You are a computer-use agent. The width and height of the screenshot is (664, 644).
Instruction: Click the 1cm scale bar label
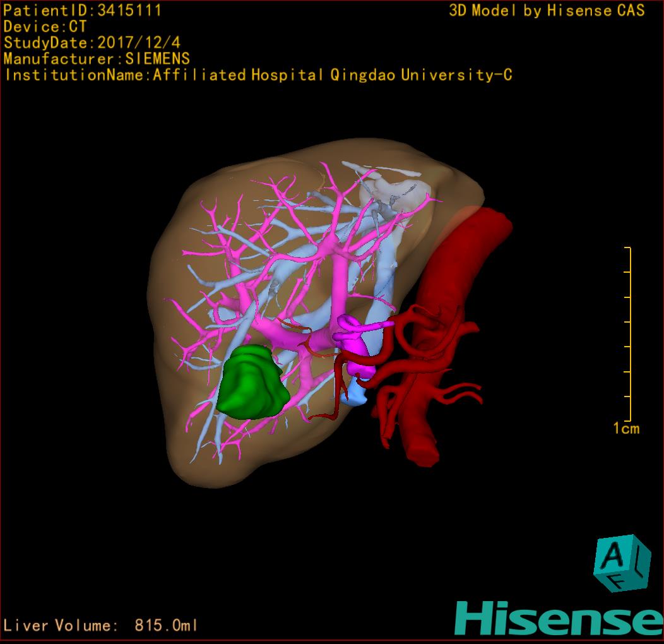click(626, 428)
